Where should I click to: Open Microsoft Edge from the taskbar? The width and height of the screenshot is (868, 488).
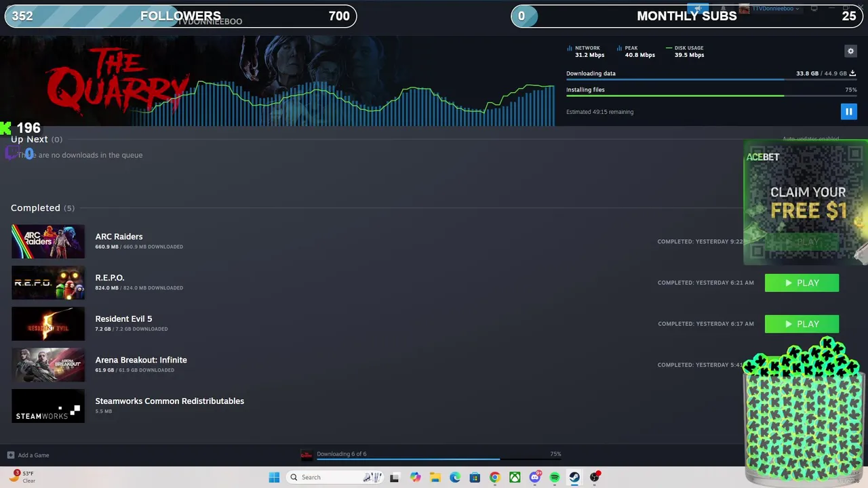[x=455, y=477]
